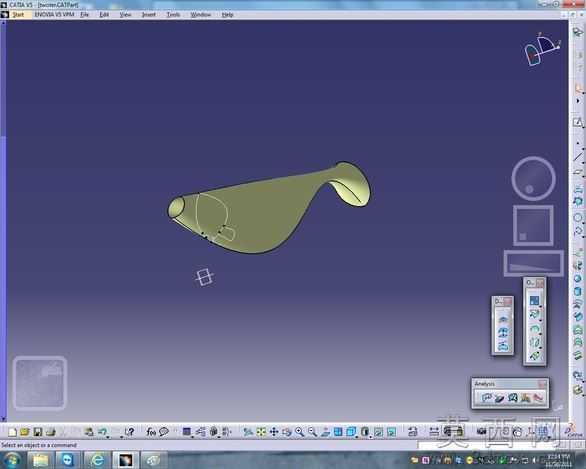The width and height of the screenshot is (586, 469).
Task: Open the Windows Start orb
Action: click(x=12, y=460)
